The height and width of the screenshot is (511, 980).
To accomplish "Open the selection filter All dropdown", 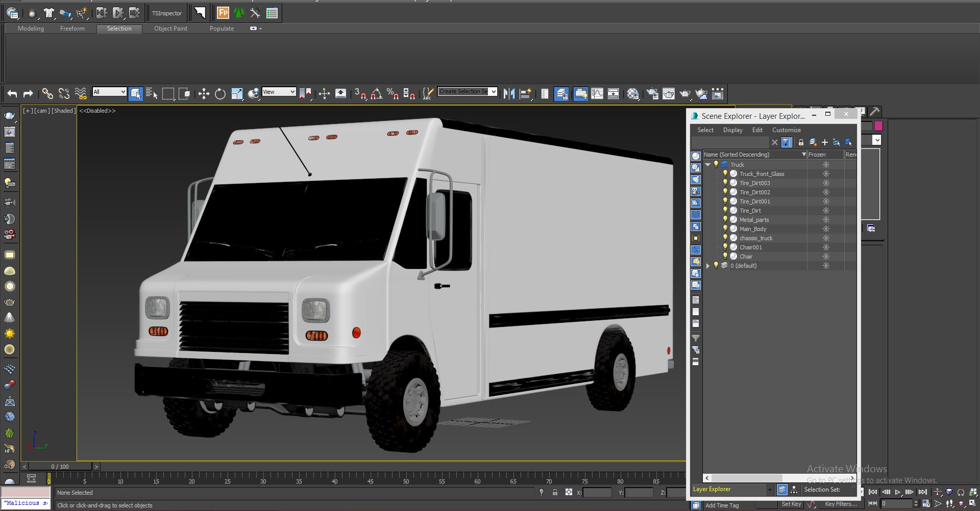I will [109, 92].
